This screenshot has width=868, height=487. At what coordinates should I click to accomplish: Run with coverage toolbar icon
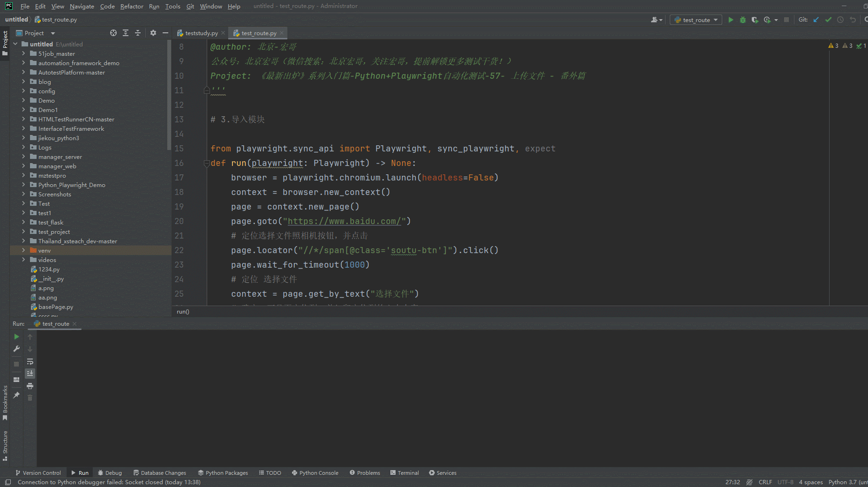tap(755, 20)
